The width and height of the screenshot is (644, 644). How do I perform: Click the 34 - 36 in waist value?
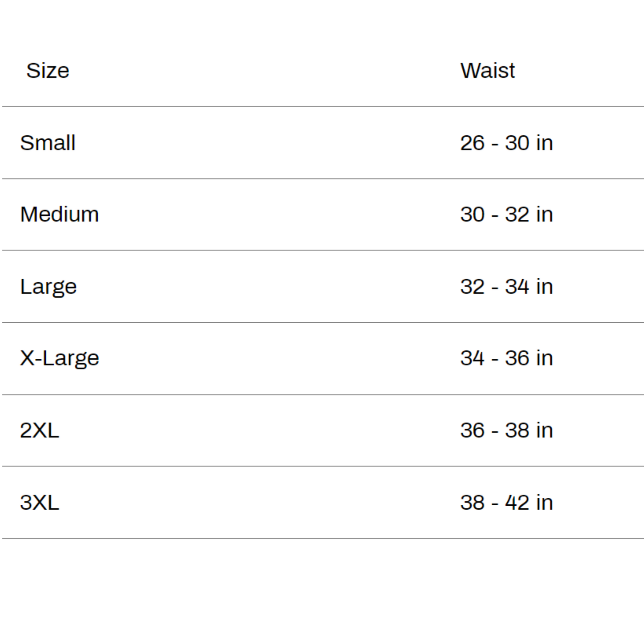coord(506,358)
